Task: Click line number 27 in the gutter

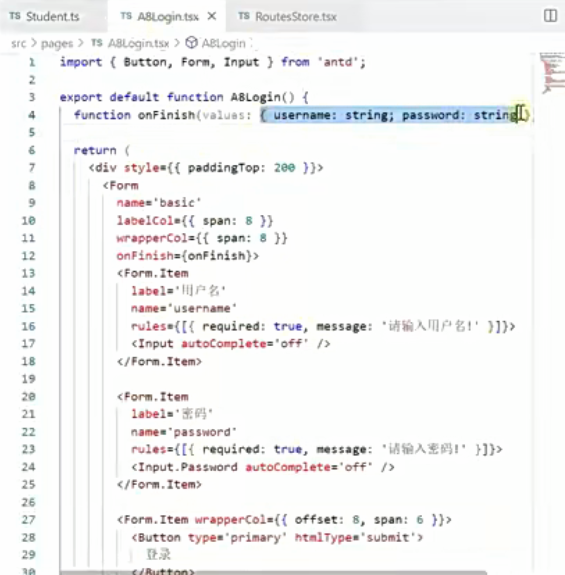Action: tap(29, 520)
